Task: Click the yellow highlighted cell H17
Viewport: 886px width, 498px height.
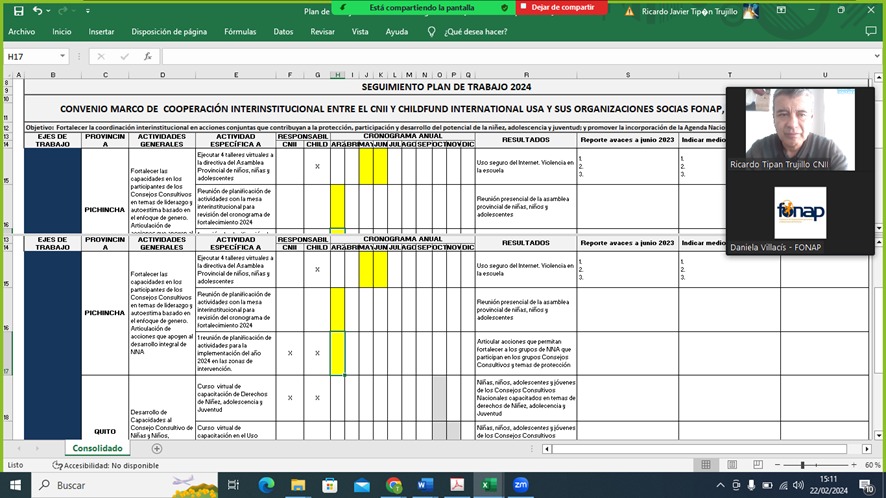Action: tap(337, 353)
